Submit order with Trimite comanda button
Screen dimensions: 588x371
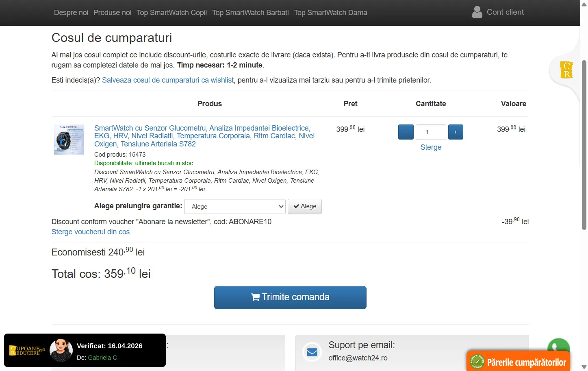click(x=290, y=297)
